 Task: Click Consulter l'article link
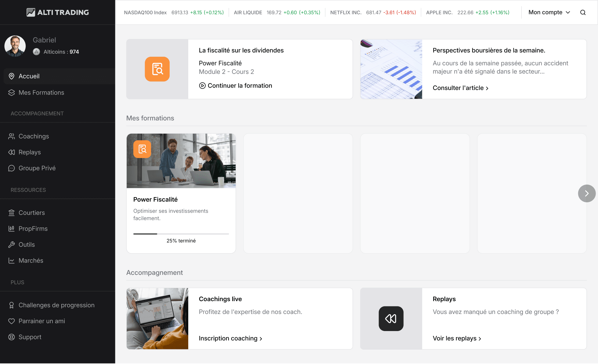point(461,88)
